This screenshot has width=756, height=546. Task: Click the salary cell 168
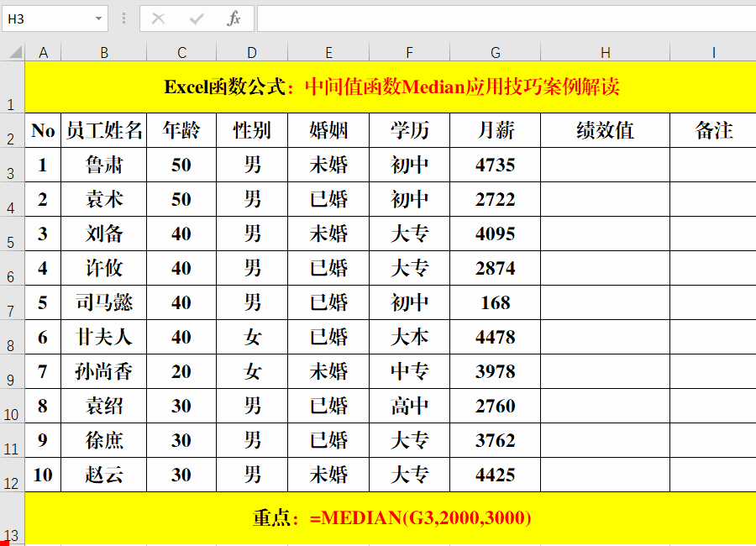(495, 302)
